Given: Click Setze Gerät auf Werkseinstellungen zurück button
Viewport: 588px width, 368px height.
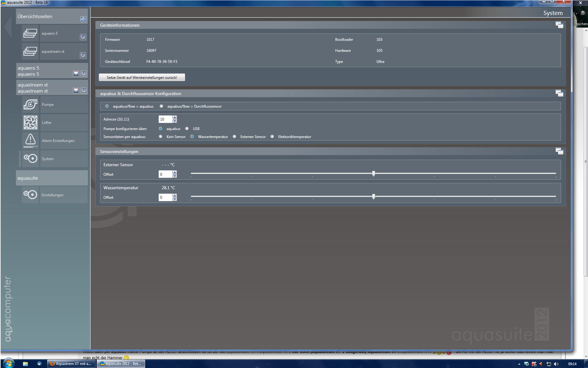Looking at the screenshot, I should click(x=142, y=78).
